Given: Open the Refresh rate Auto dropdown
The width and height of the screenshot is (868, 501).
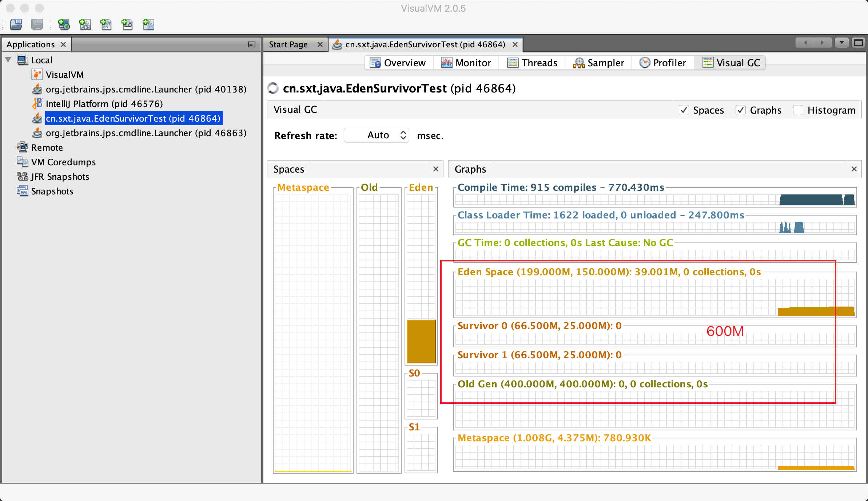Looking at the screenshot, I should coord(377,135).
